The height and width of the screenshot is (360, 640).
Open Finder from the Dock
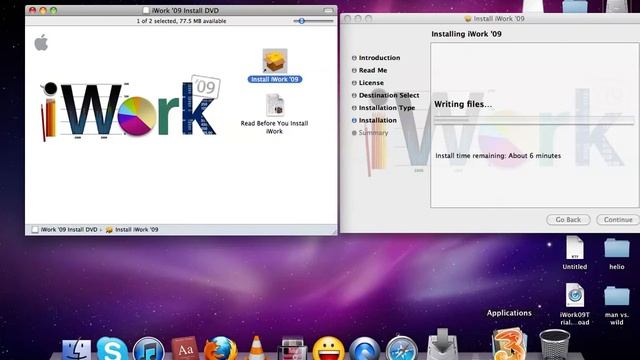click(x=76, y=350)
